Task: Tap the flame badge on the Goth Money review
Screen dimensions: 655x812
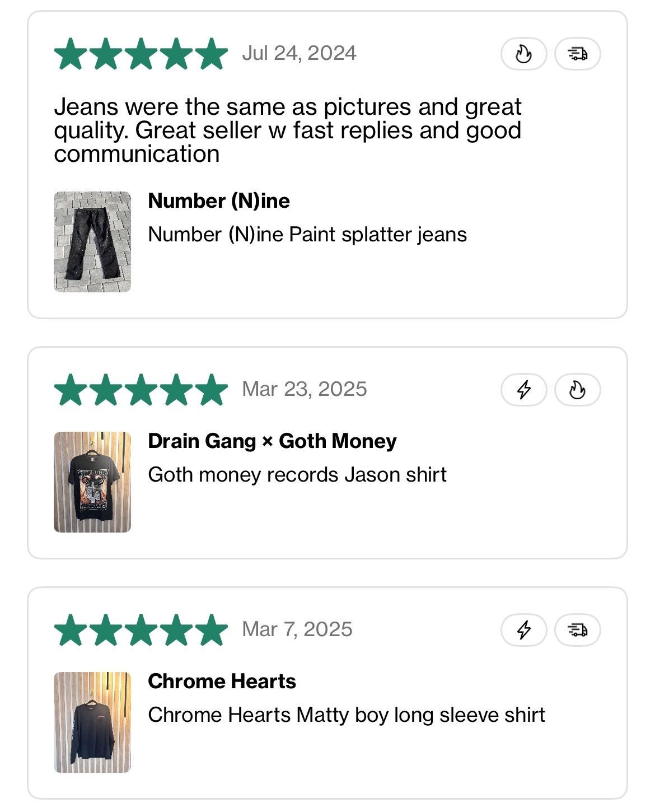Action: pos(577,390)
